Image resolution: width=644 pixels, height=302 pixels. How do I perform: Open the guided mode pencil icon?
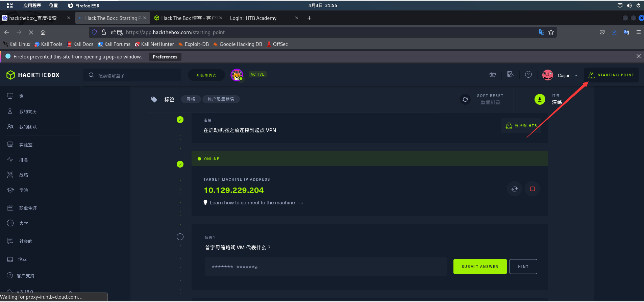coord(511,74)
